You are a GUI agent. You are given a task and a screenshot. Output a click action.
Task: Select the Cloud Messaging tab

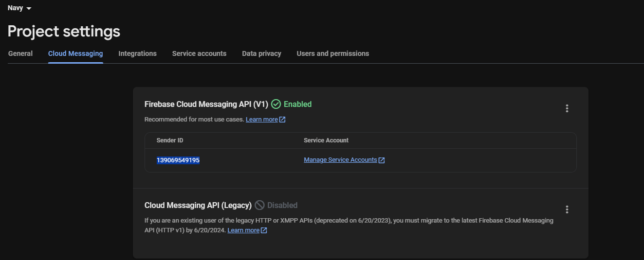click(75, 53)
